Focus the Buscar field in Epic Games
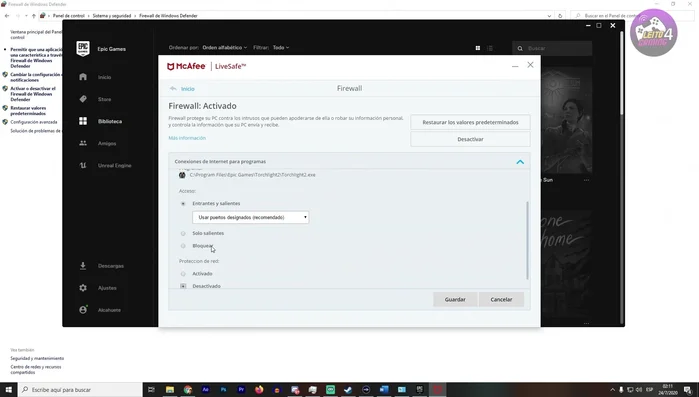The width and height of the screenshot is (699, 397). pyautogui.click(x=552, y=48)
